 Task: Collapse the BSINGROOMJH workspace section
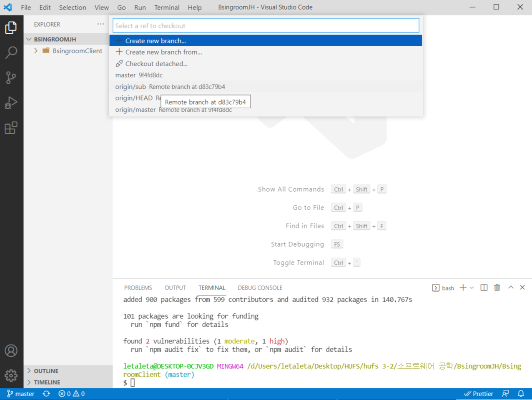(29, 39)
